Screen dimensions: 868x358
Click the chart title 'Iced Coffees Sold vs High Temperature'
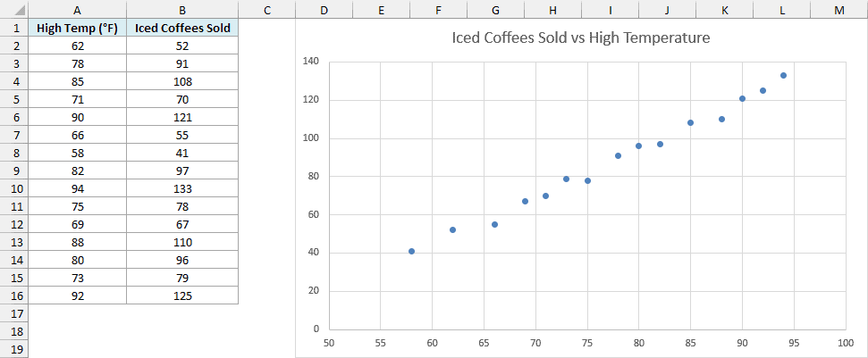tap(581, 38)
